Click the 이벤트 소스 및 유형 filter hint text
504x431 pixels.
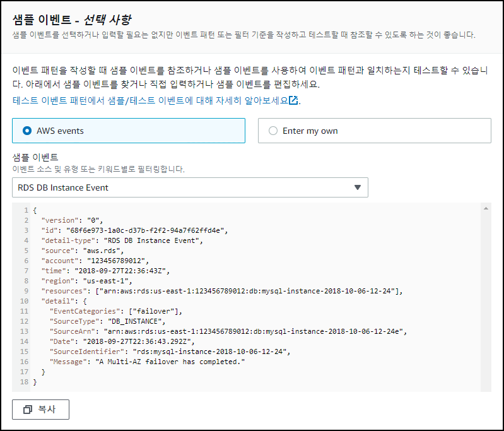tap(98, 169)
